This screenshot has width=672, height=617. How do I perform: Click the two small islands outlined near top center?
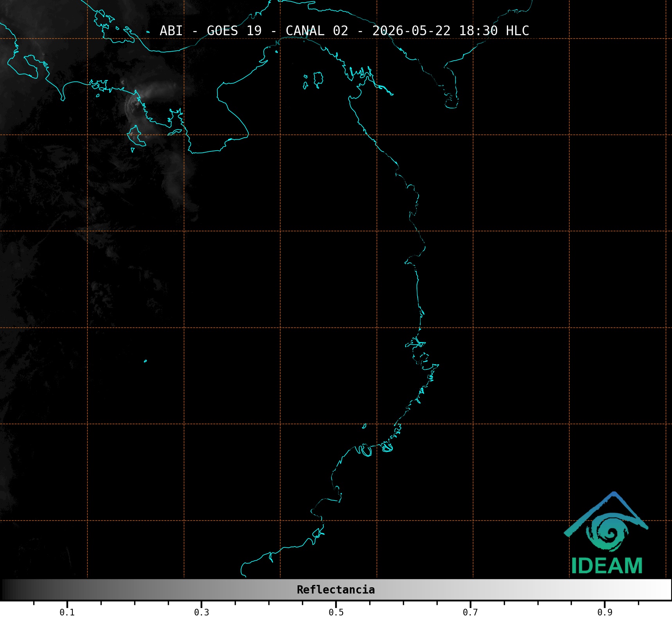click(313, 80)
